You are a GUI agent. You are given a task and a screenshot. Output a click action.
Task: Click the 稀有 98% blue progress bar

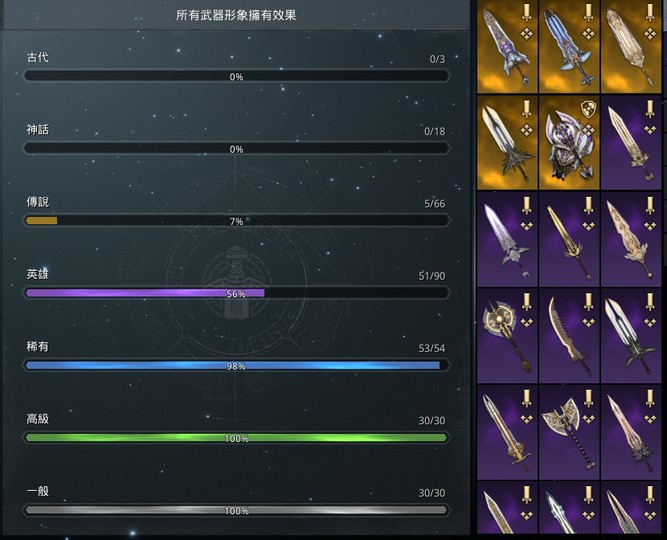pyautogui.click(x=236, y=365)
